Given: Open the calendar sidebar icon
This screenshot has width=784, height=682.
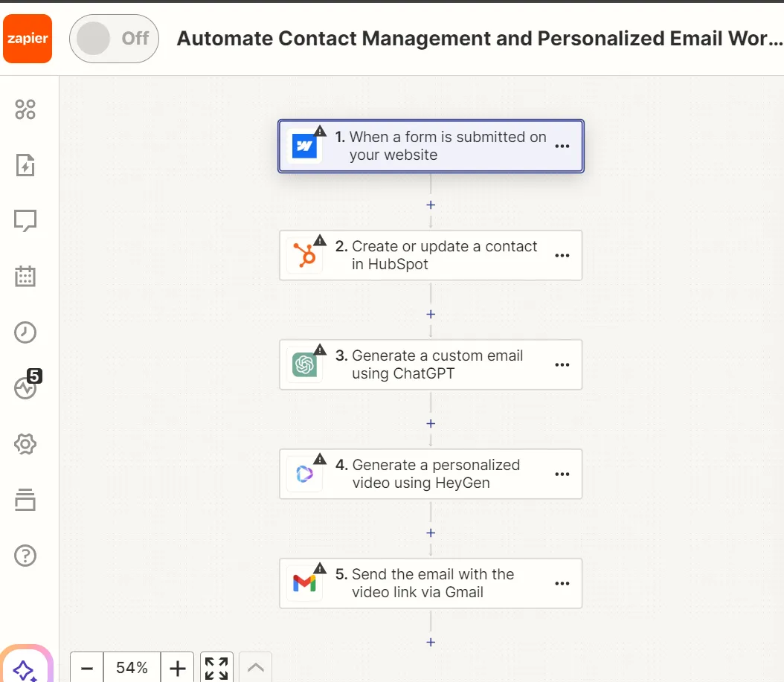Looking at the screenshot, I should tap(25, 277).
